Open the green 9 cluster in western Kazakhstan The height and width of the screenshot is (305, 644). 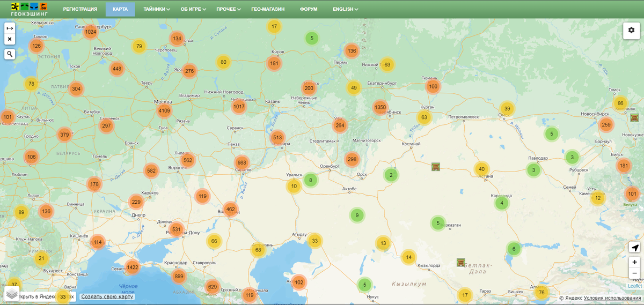click(357, 216)
